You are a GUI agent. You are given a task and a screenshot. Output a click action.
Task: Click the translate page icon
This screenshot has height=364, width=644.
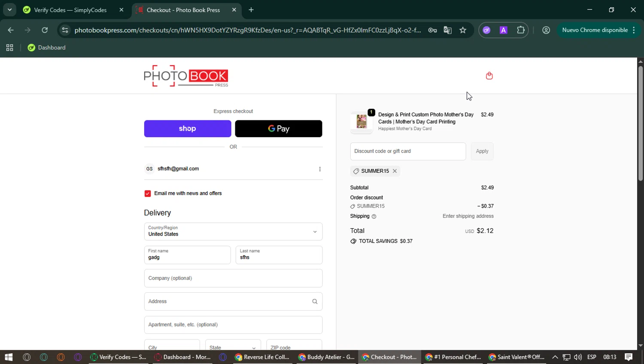click(447, 30)
